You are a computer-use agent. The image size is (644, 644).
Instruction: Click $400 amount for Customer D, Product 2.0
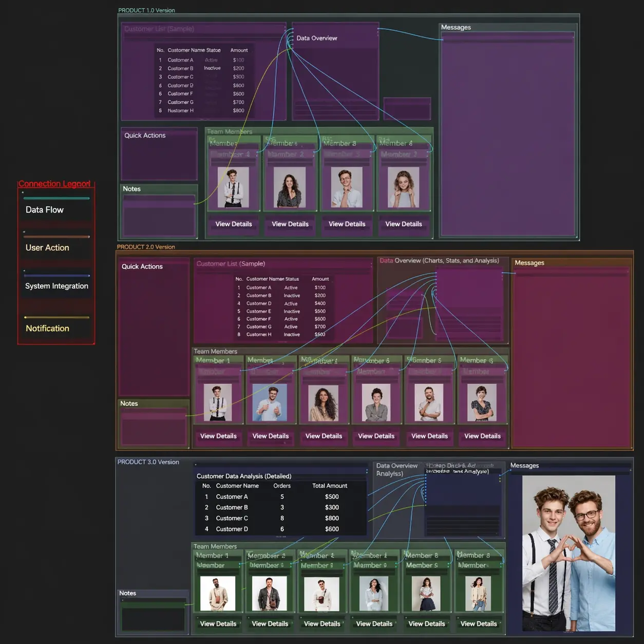pyautogui.click(x=320, y=304)
